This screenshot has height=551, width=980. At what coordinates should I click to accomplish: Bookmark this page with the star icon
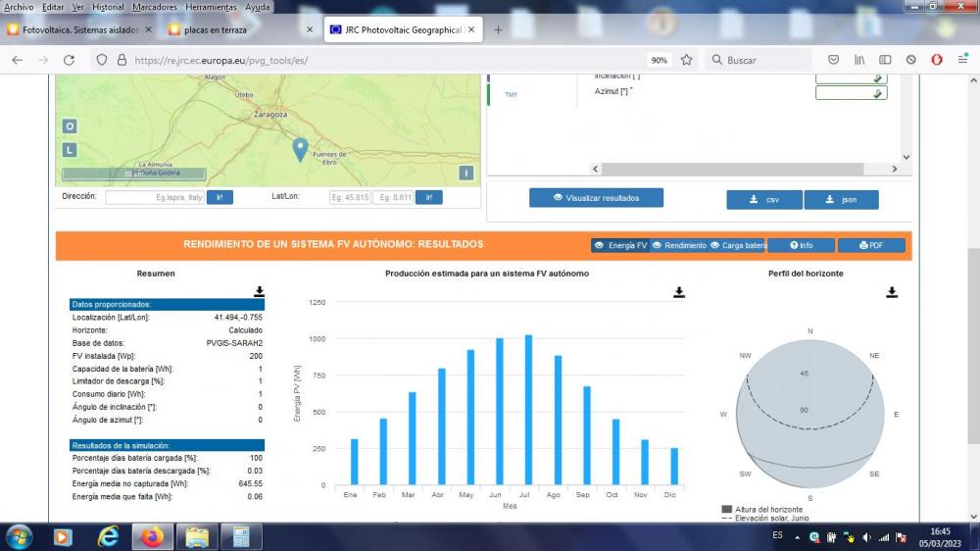pyautogui.click(x=686, y=60)
